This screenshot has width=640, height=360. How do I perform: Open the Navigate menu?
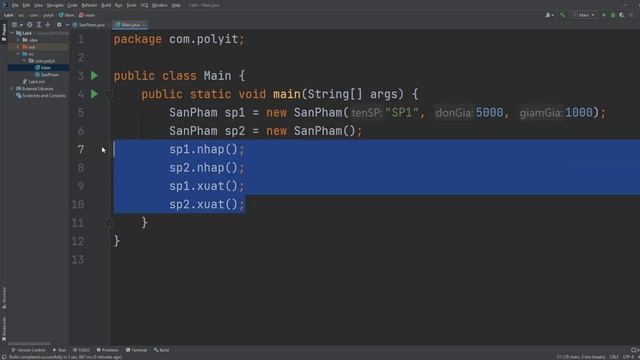[55, 5]
